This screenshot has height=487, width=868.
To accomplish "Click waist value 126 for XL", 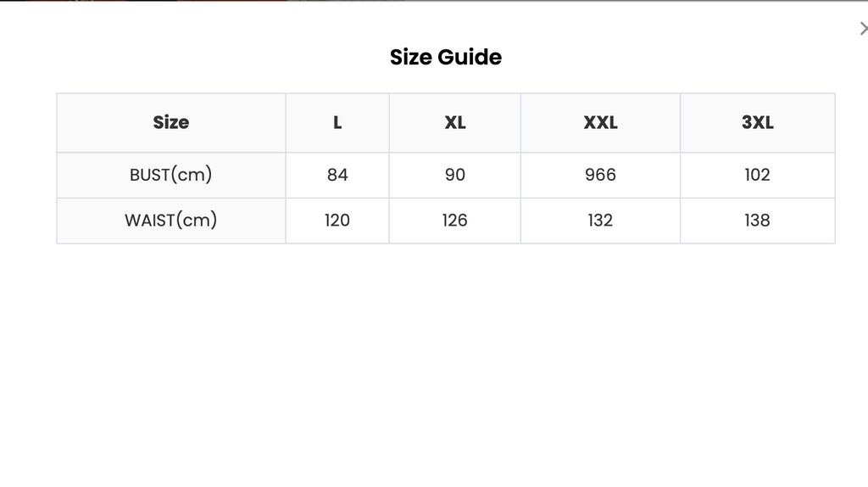I will 455,221.
